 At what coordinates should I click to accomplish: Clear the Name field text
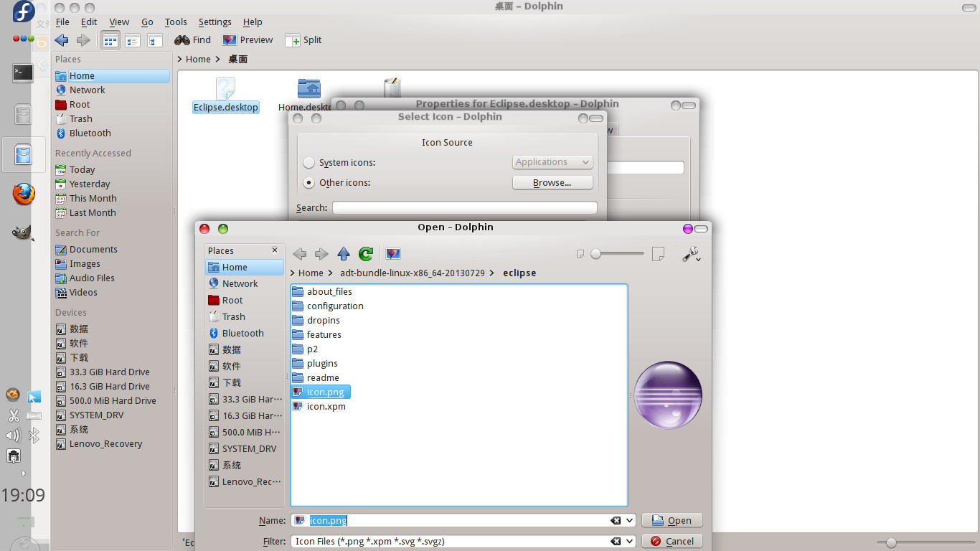[616, 521]
